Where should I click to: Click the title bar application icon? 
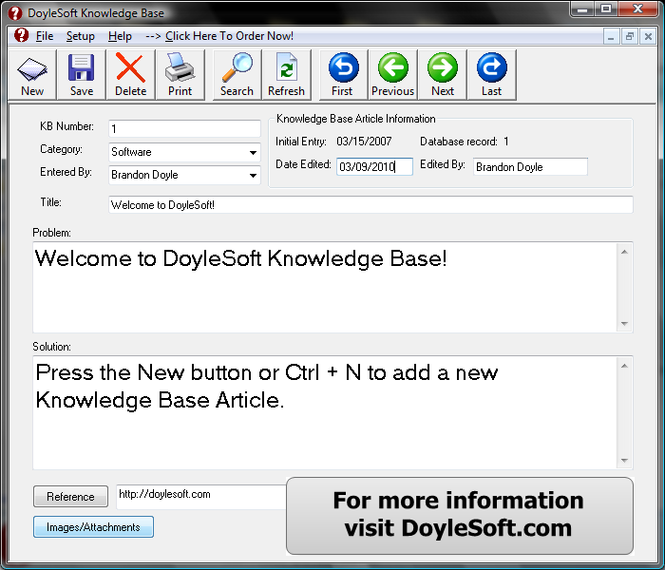(x=15, y=13)
